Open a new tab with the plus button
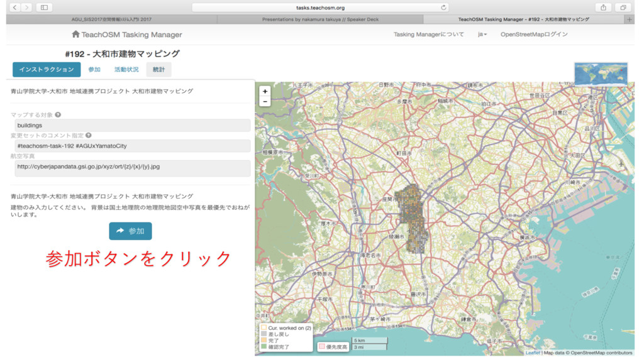The image size is (644, 362). tap(630, 19)
